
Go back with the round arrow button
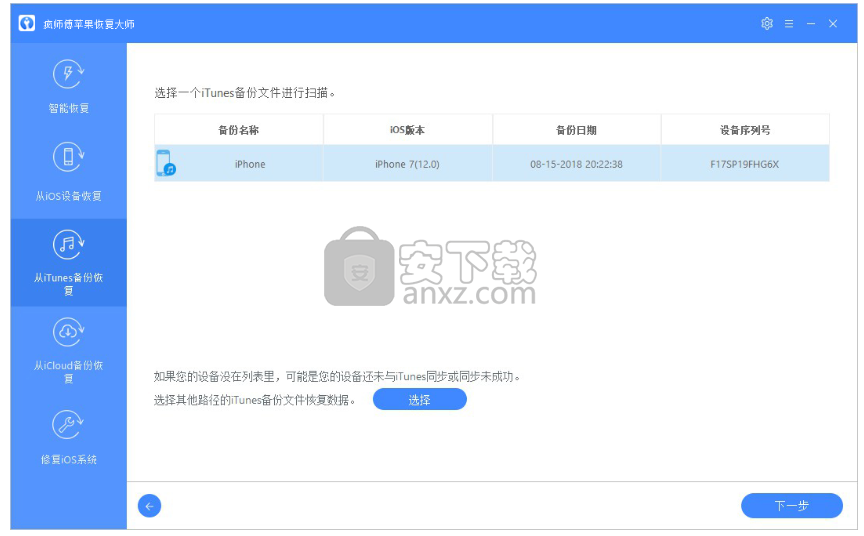[x=149, y=506]
